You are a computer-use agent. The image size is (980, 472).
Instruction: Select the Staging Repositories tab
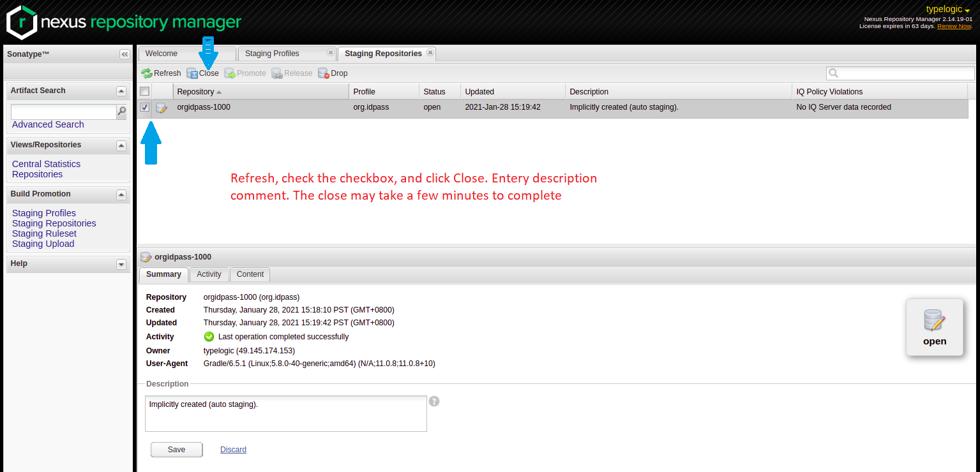point(386,54)
